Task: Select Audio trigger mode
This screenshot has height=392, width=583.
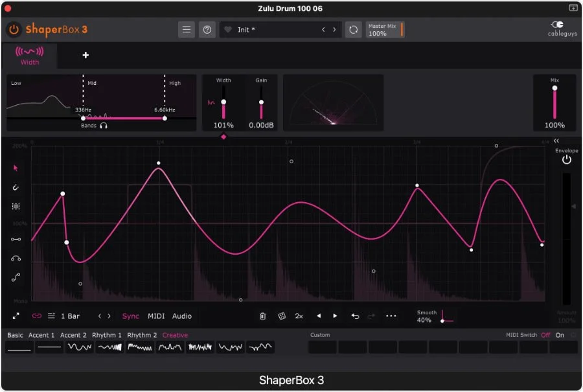Action: click(182, 316)
